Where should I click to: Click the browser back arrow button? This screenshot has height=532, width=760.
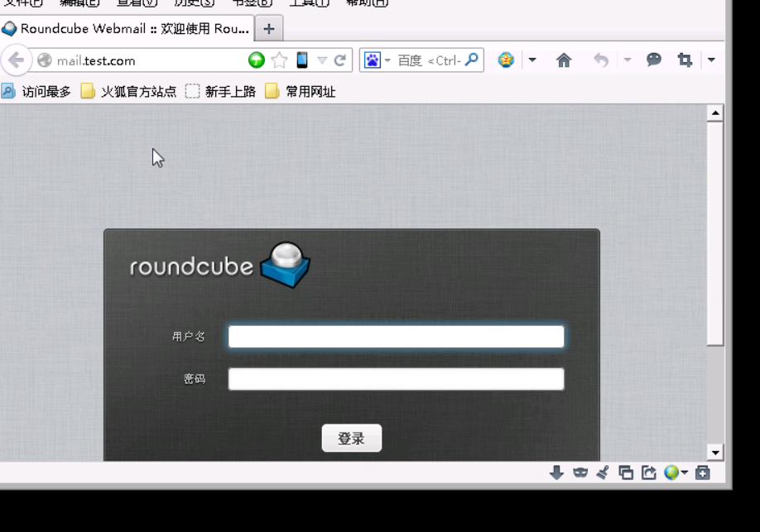16,60
